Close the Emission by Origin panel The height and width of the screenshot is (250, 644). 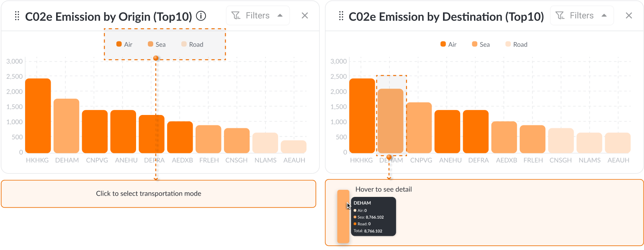[x=305, y=16]
